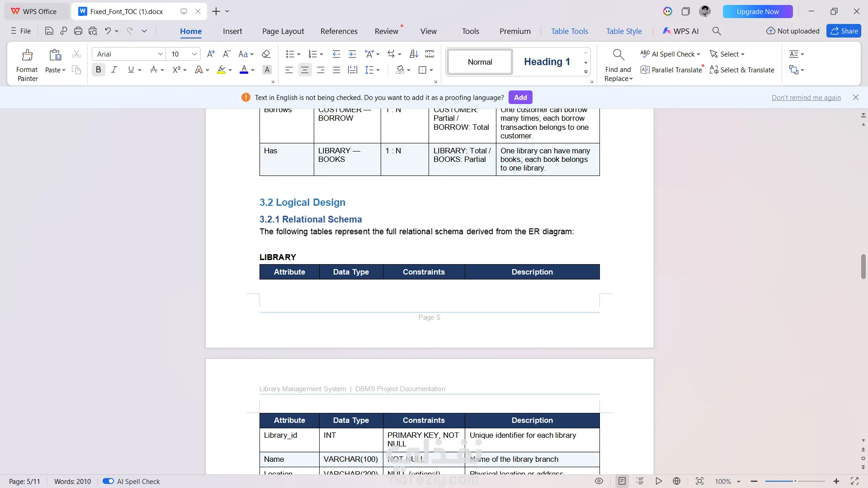Print the document using the printer icon
Image resolution: width=868 pixels, height=488 pixels.
coord(78,31)
